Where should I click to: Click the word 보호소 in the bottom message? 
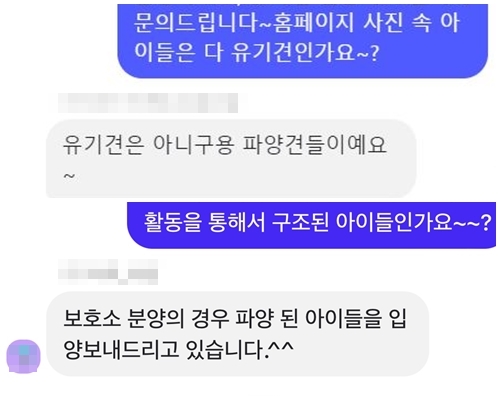[x=92, y=318]
